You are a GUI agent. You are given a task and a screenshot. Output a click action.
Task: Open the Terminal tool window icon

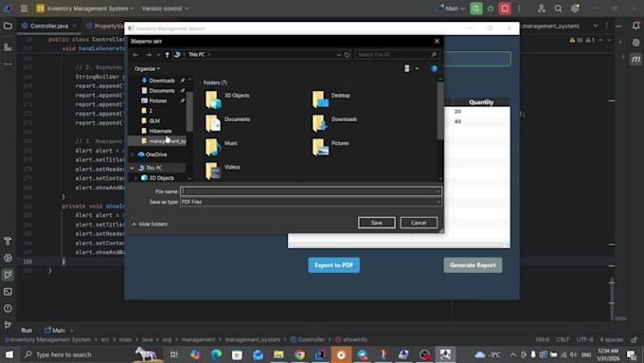point(8,292)
